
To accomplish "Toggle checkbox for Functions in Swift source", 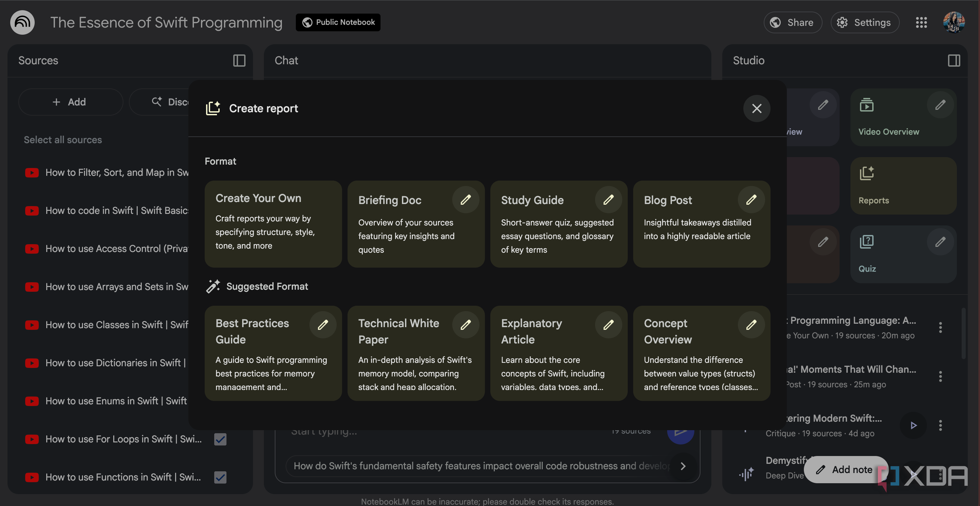I will click(220, 477).
